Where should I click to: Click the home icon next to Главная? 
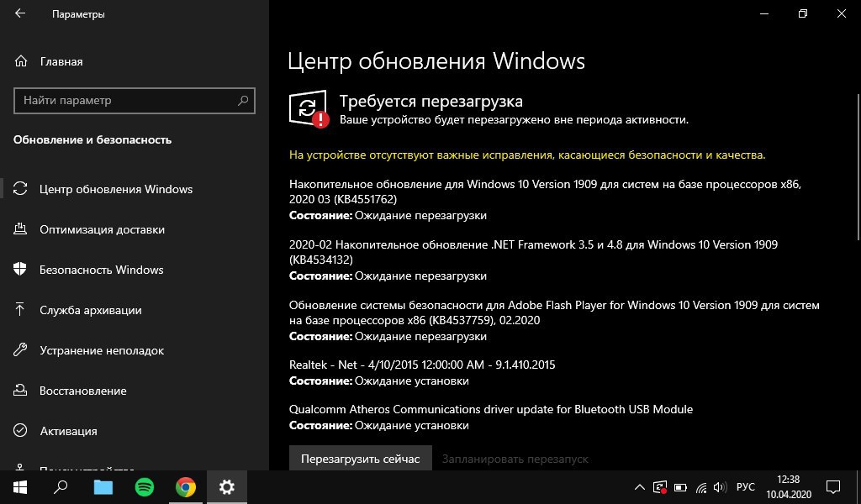pos(21,61)
